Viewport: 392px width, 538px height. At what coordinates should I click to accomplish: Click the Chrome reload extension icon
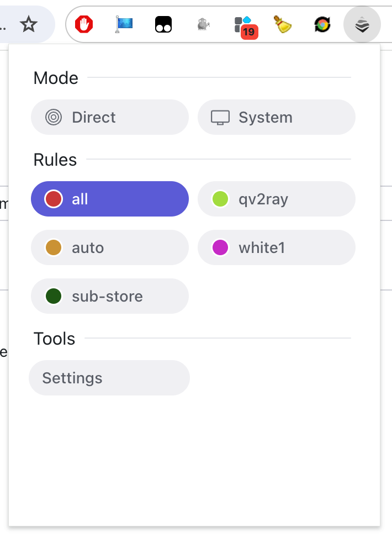[x=322, y=24]
